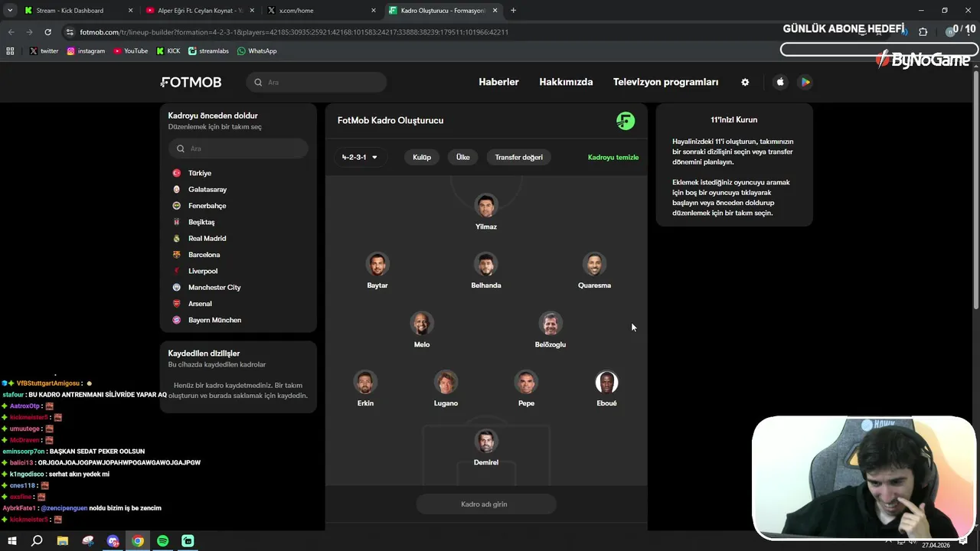Select Eboué player avatar
The width and height of the screenshot is (980, 551).
[606, 382]
